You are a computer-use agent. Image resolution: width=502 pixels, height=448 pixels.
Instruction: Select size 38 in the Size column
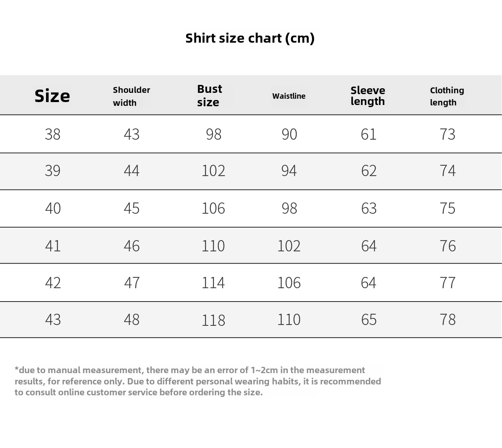click(x=53, y=134)
